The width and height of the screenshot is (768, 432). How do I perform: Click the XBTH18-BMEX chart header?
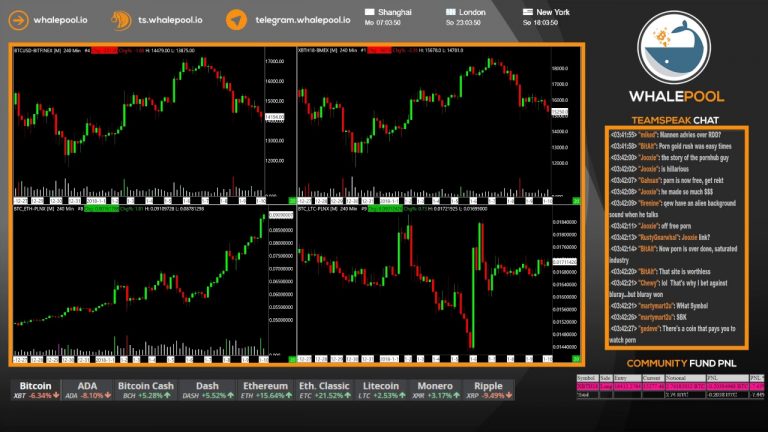(x=381, y=50)
